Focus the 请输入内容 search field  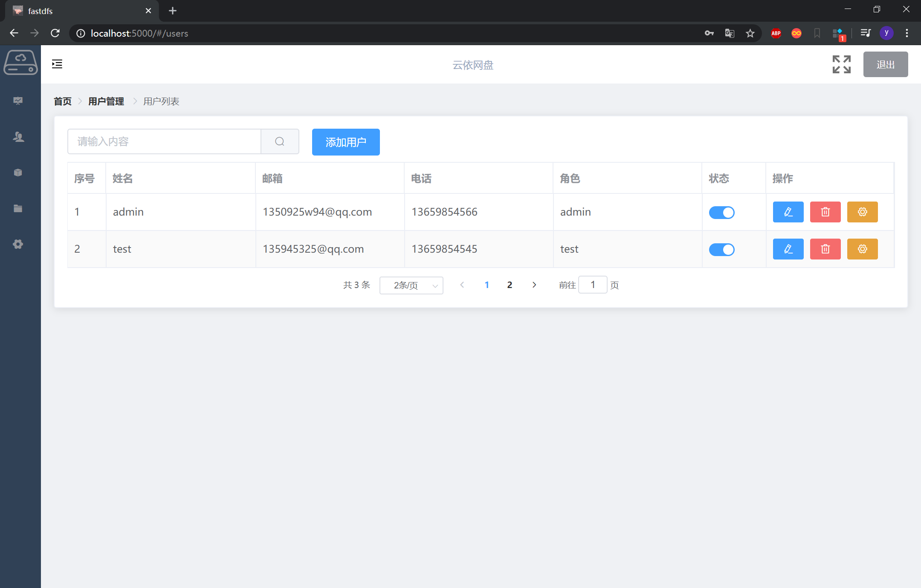tap(164, 141)
